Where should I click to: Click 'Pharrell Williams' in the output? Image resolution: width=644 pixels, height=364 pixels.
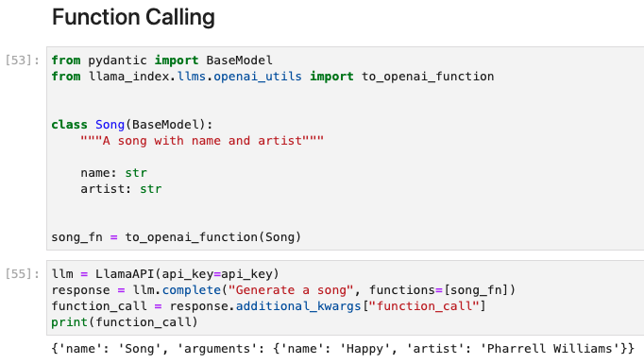(550, 349)
